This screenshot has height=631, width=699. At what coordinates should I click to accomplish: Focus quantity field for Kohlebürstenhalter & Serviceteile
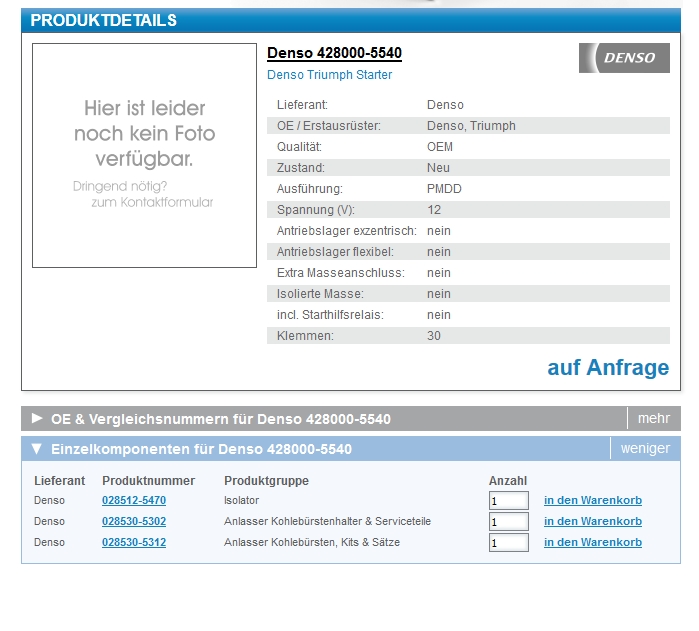pyautogui.click(x=508, y=521)
